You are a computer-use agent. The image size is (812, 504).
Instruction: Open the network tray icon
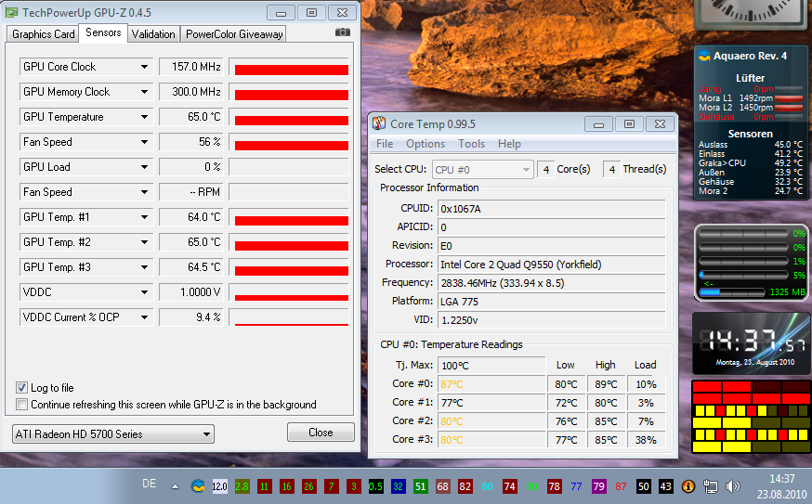point(711,486)
